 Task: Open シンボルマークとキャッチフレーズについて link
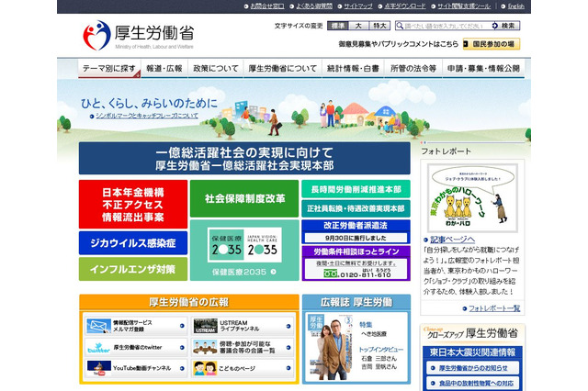147,116
